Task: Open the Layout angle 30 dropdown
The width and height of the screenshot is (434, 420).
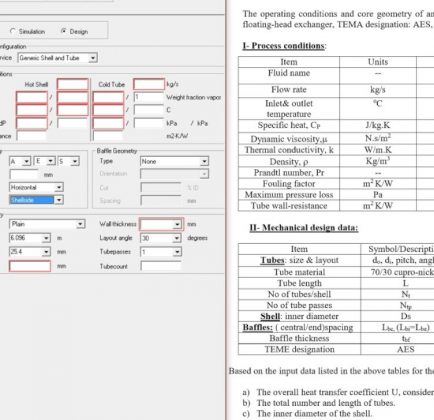Action: click(x=177, y=238)
